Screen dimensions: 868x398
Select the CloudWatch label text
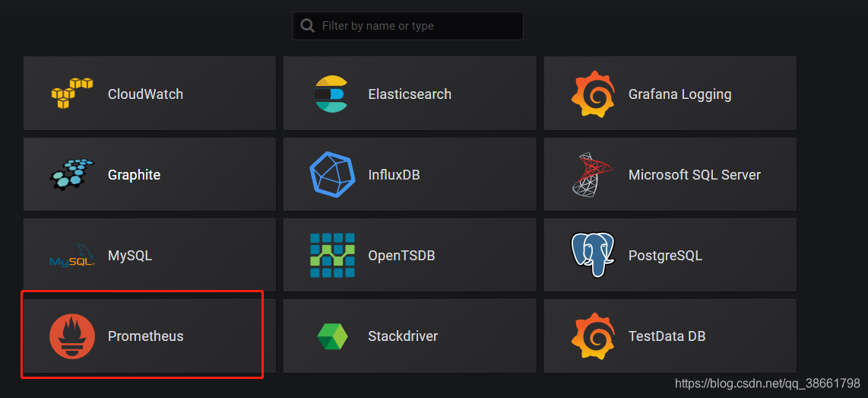(146, 94)
